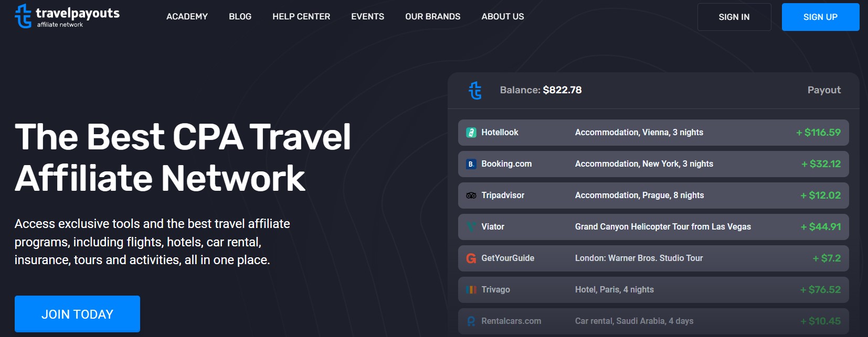The width and height of the screenshot is (868, 337).
Task: Open the Help Center link
Action: tap(301, 17)
